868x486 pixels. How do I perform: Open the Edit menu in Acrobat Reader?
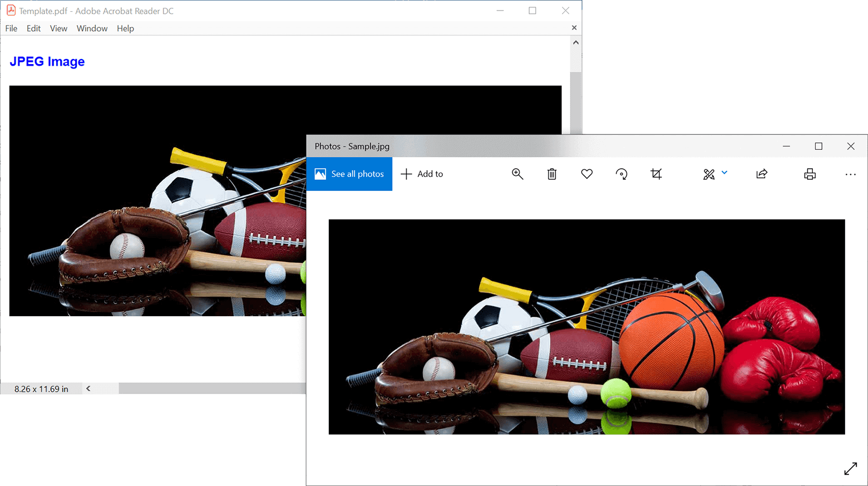[33, 28]
